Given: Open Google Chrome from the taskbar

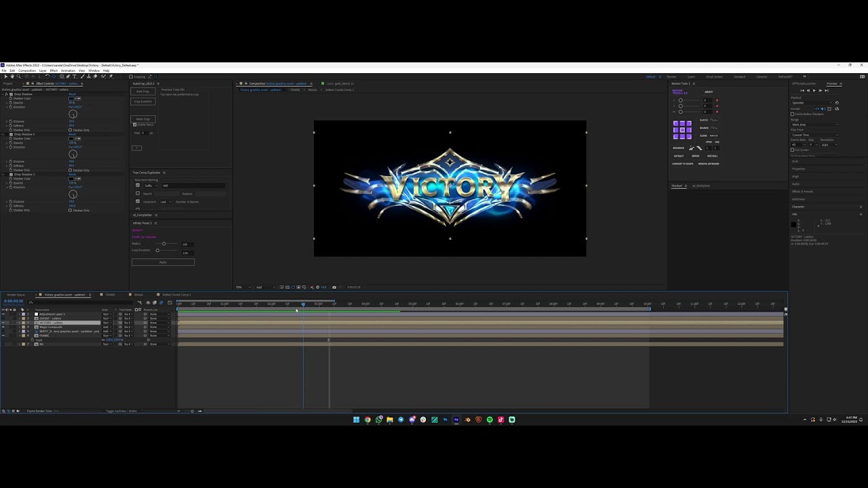Looking at the screenshot, I should point(368,420).
